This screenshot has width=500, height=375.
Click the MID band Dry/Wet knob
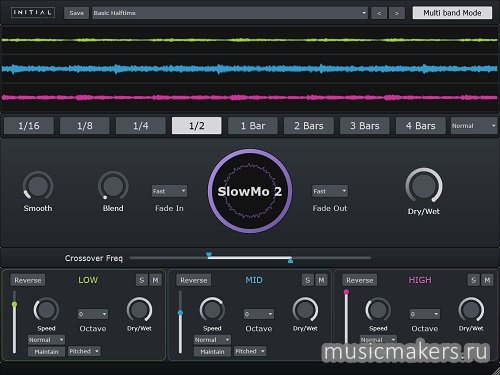(305, 310)
